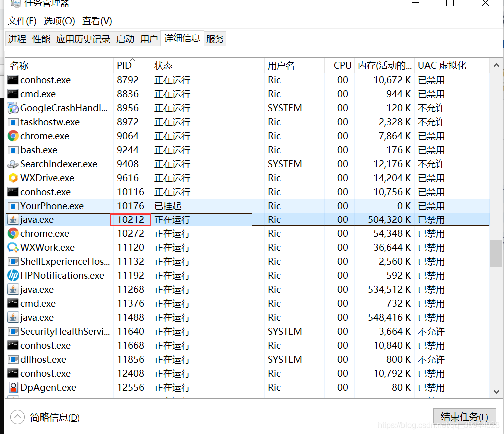Viewport: 504px width, 434px height.
Task: Sort by the 用户名 column header
Action: point(294,65)
